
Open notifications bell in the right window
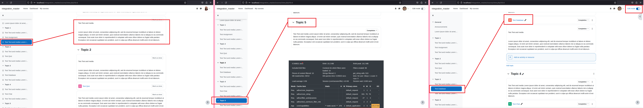pyautogui.click(x=610, y=8)
